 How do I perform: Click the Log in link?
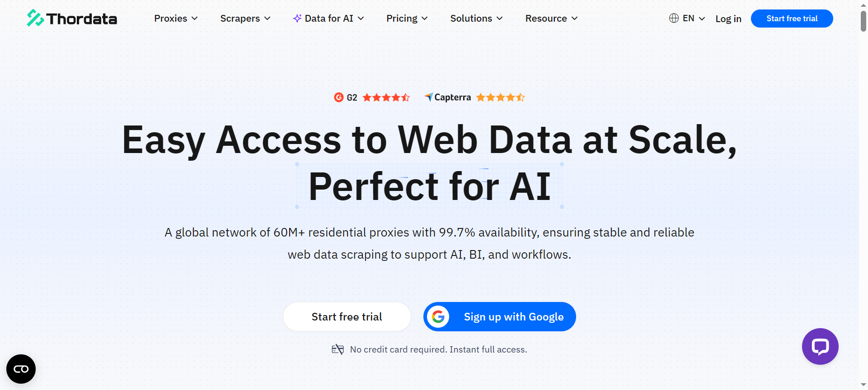pyautogui.click(x=728, y=19)
